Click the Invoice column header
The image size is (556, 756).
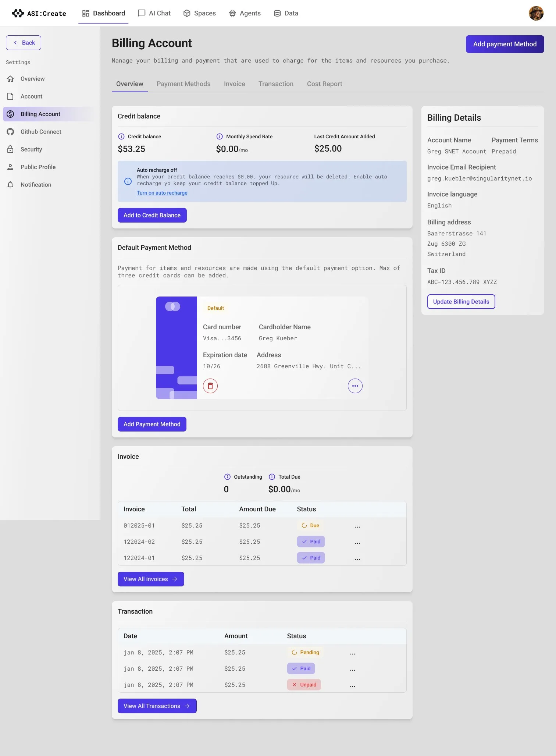tap(134, 509)
